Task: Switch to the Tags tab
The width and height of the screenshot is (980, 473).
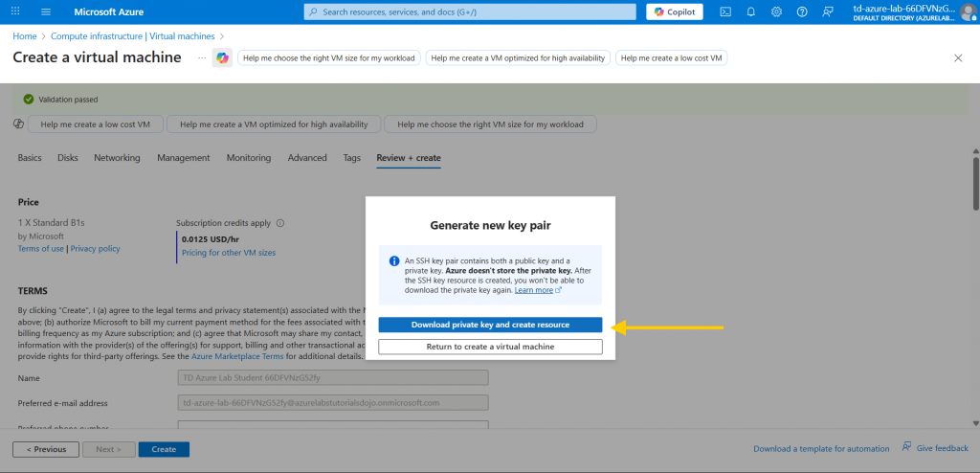Action: 352,158
